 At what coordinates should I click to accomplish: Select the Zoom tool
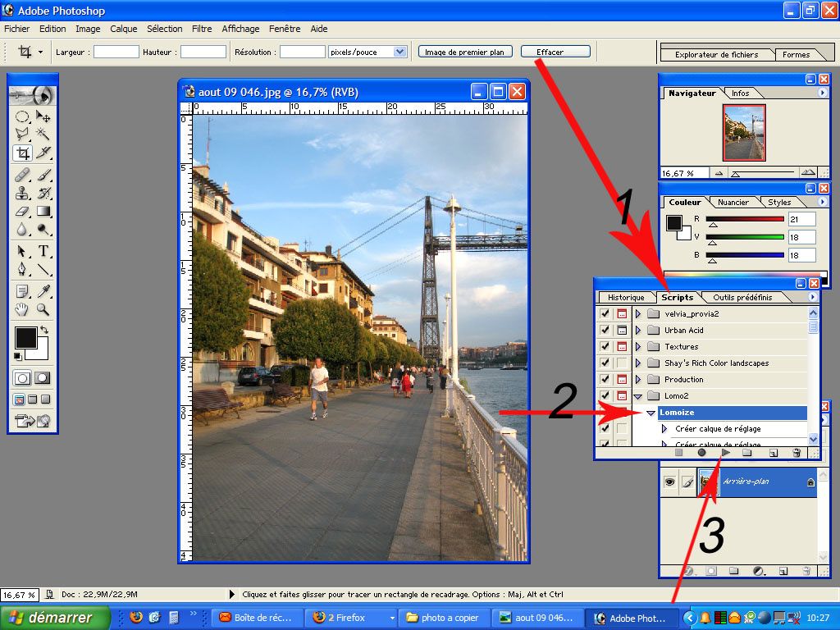[x=43, y=309]
